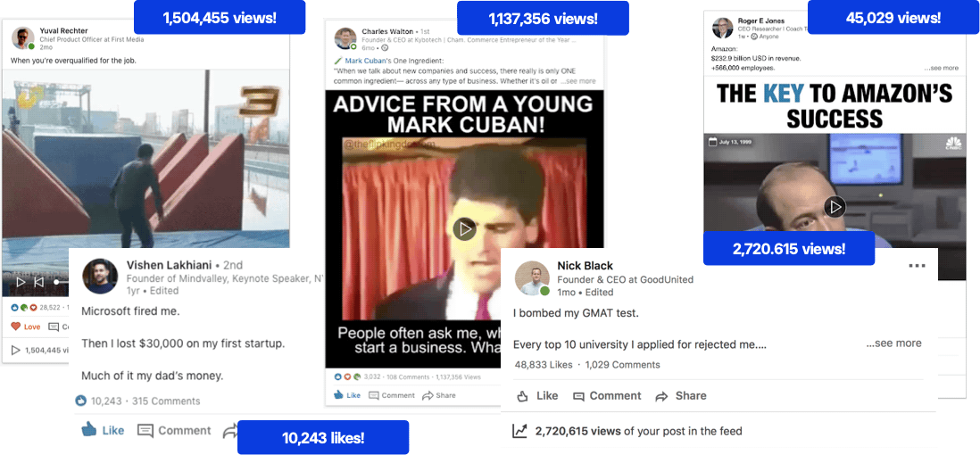The width and height of the screenshot is (980, 455).
Task: Click the Anyone visibility icon in Roger E Jones's post
Action: coord(754,37)
